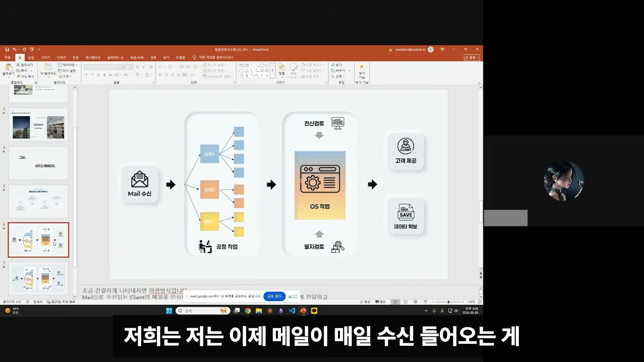Switch to the 그리기 (Draw) ribbon tab
Viewport: 644px width, 362px height.
[x=45, y=58]
